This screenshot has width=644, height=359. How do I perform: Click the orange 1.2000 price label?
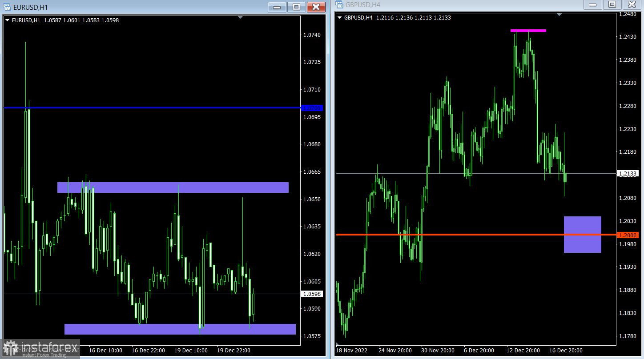pyautogui.click(x=628, y=235)
